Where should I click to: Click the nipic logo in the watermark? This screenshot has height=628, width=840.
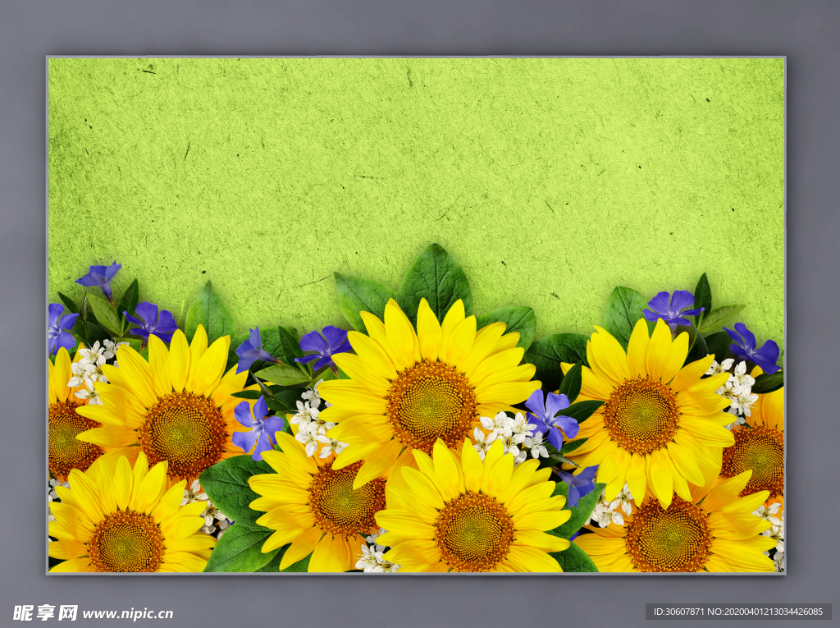tap(45, 612)
